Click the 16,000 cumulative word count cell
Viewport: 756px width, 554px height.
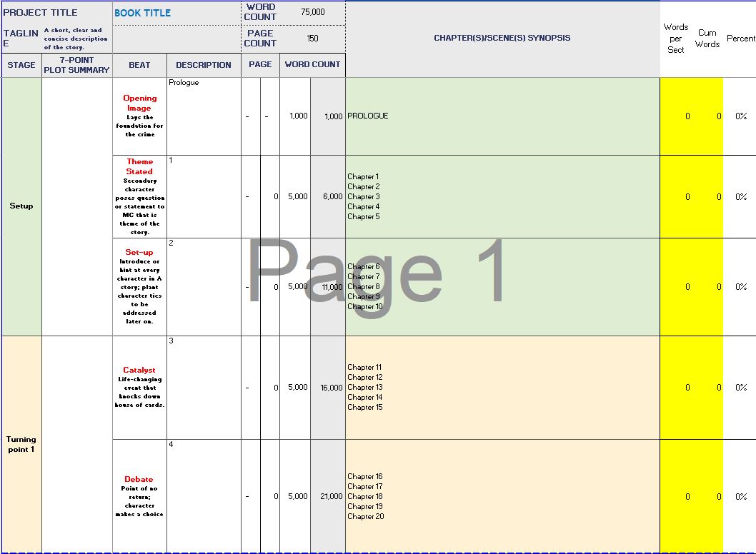[x=328, y=388]
